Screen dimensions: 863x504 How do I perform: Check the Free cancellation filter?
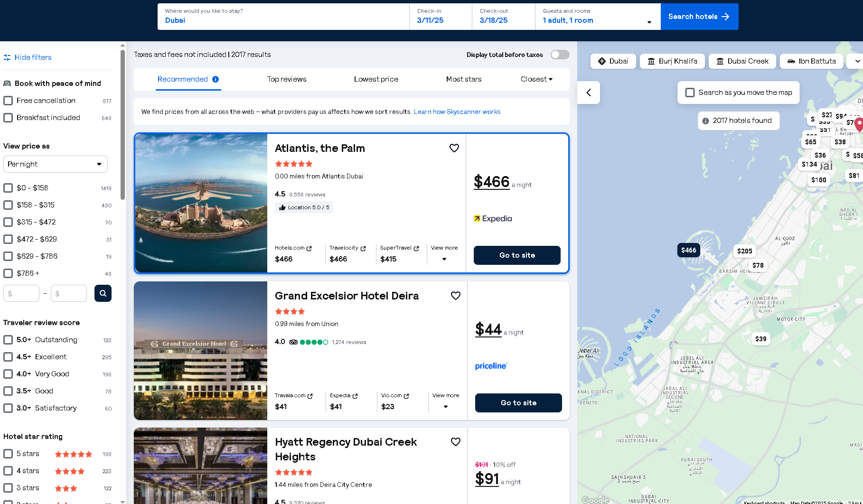(x=8, y=101)
